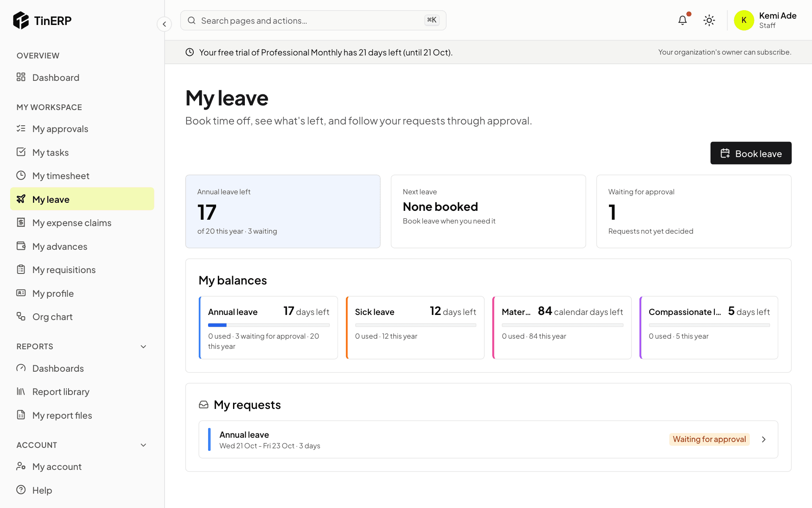Click the Help question mark icon
Image resolution: width=812 pixels, height=508 pixels.
click(x=21, y=490)
